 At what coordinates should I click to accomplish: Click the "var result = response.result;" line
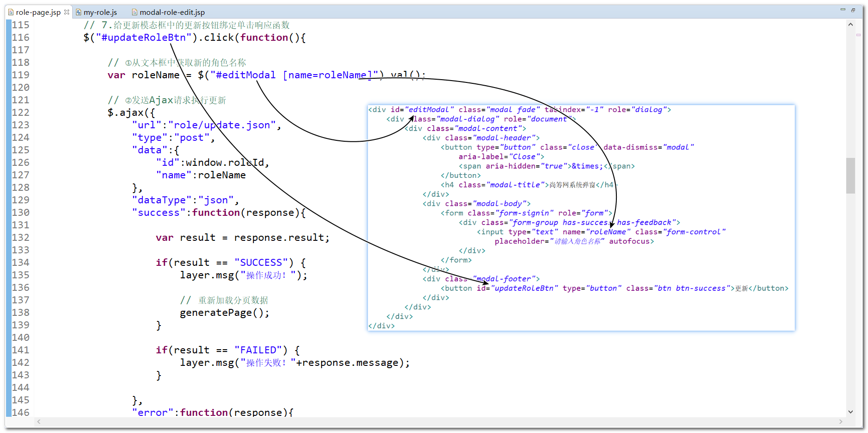pos(243,238)
